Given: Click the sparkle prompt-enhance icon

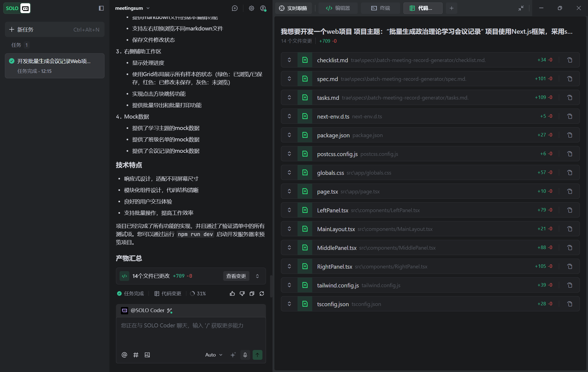Looking at the screenshot, I should 233,355.
